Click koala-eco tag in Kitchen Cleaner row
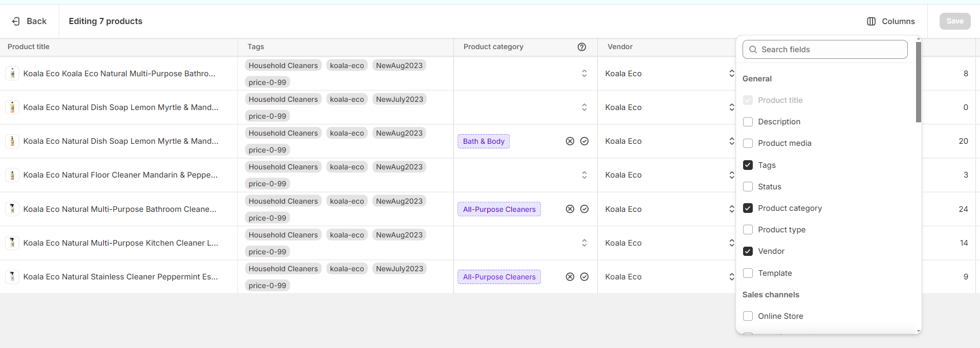This screenshot has width=980, height=348. click(x=347, y=235)
